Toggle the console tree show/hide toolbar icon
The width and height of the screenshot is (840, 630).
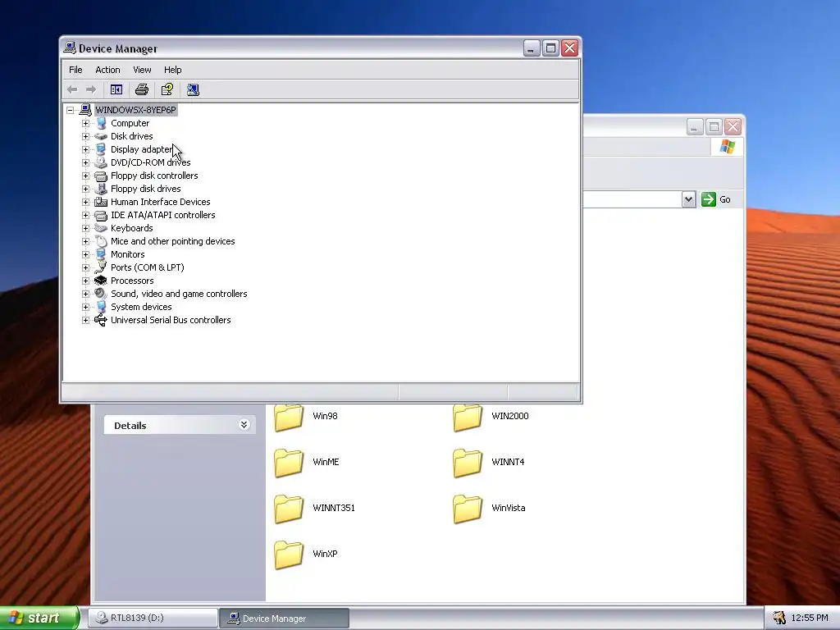tap(116, 89)
